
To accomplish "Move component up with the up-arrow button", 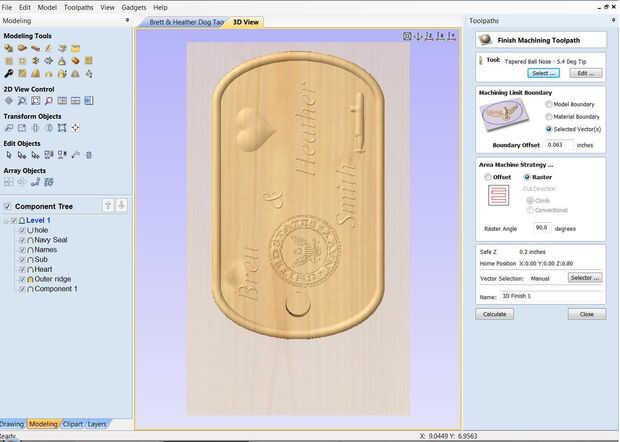I will coord(108,206).
